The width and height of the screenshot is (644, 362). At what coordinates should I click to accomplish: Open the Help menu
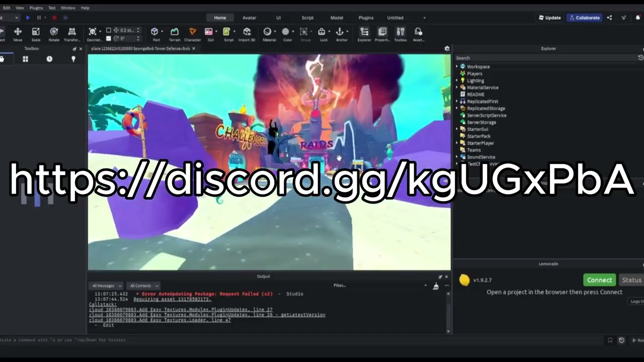tap(85, 8)
